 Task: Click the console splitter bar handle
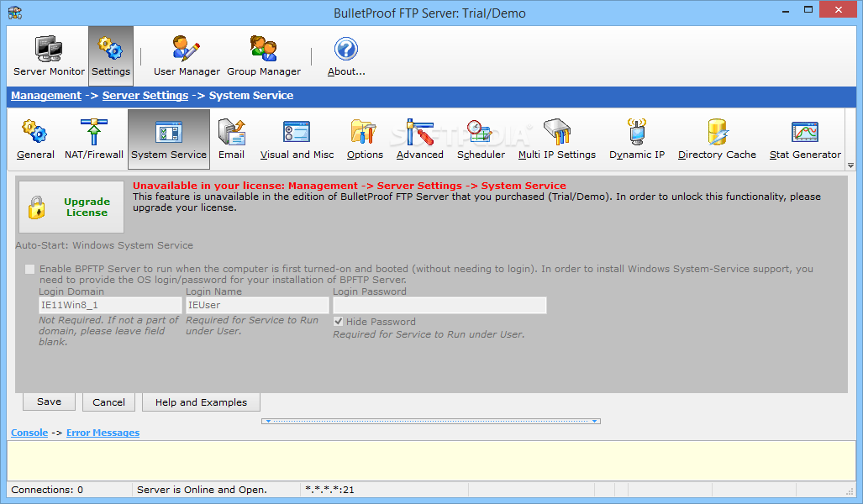[x=431, y=421]
